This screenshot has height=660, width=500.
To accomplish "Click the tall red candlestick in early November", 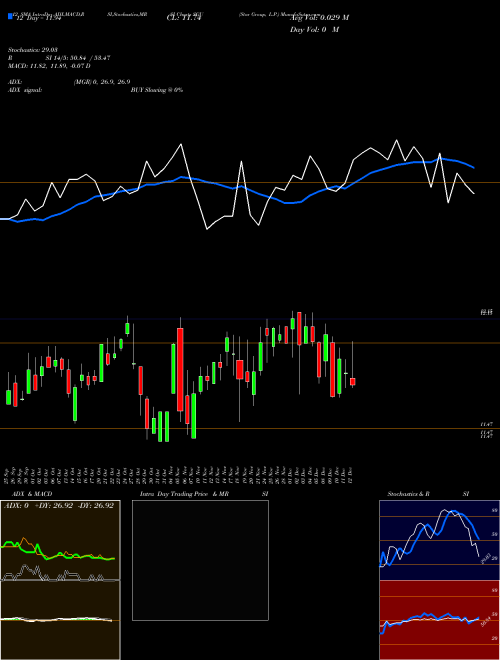I will (180, 370).
